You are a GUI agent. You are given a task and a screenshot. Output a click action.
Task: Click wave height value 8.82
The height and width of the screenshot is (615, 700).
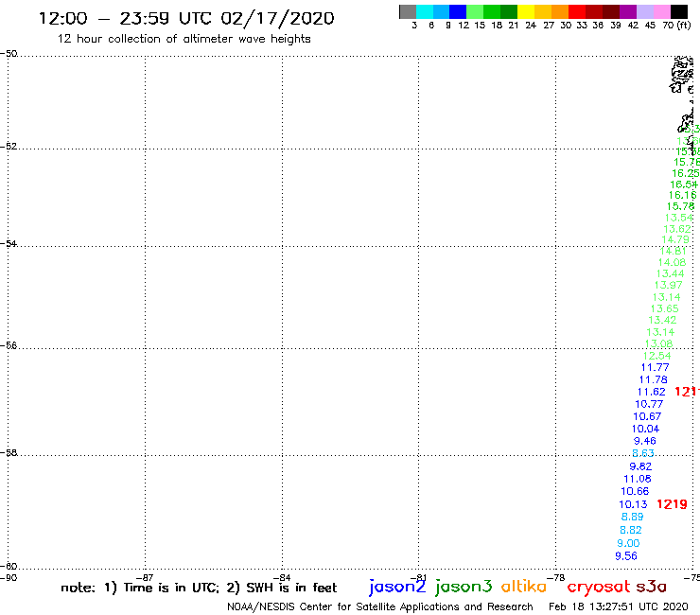tap(631, 530)
